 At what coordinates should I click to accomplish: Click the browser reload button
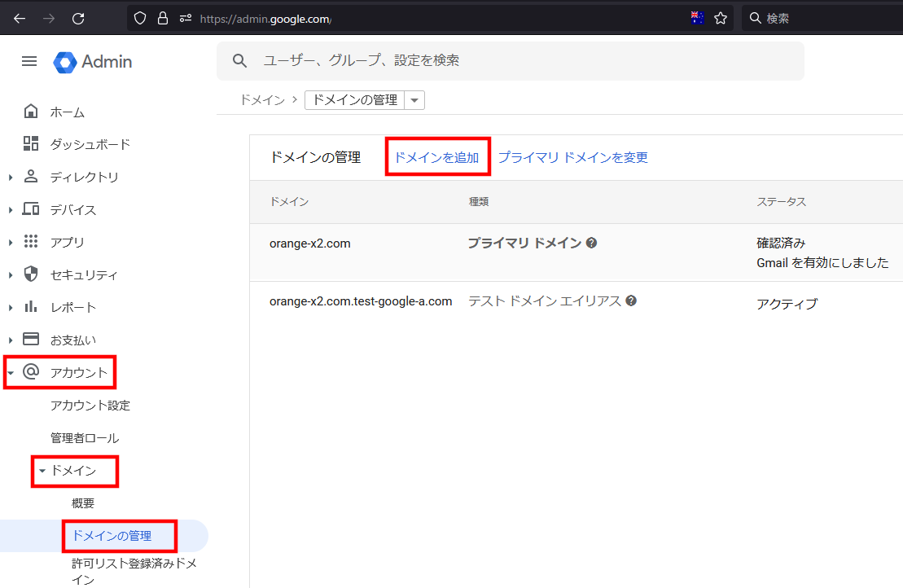pos(78,18)
